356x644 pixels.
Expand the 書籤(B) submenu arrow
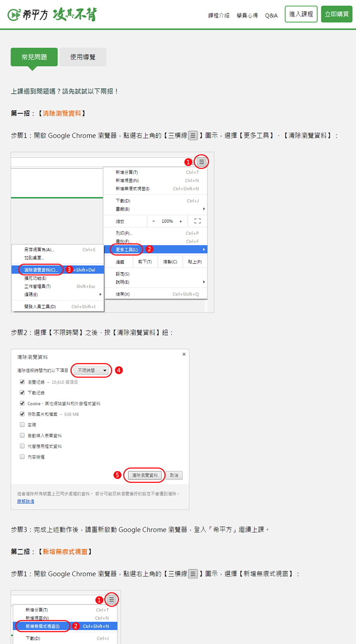[204, 209]
